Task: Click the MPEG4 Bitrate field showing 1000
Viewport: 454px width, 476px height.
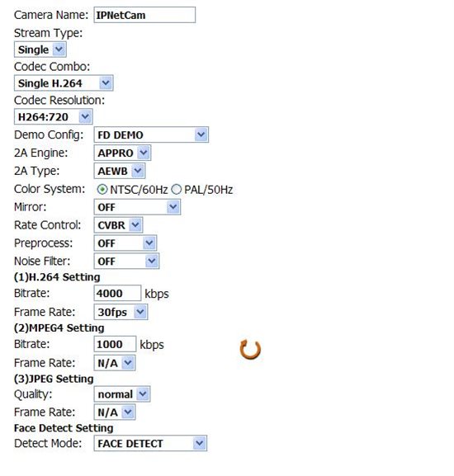Action: click(x=115, y=344)
